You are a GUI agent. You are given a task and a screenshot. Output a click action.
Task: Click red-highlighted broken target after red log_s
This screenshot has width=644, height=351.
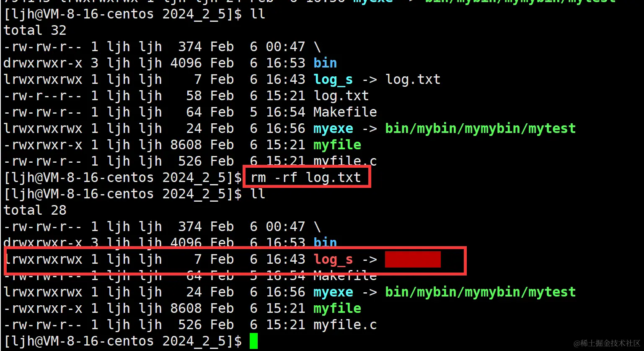tap(413, 260)
